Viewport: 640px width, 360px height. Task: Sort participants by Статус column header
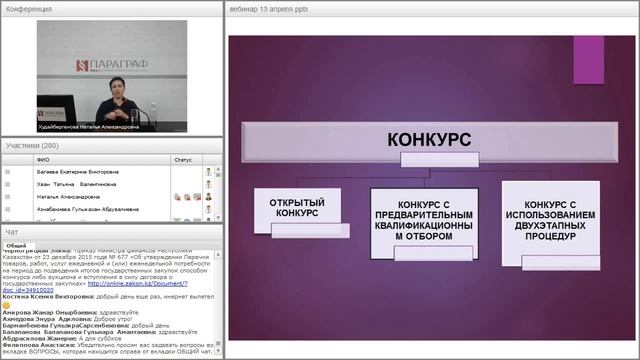[x=186, y=160]
